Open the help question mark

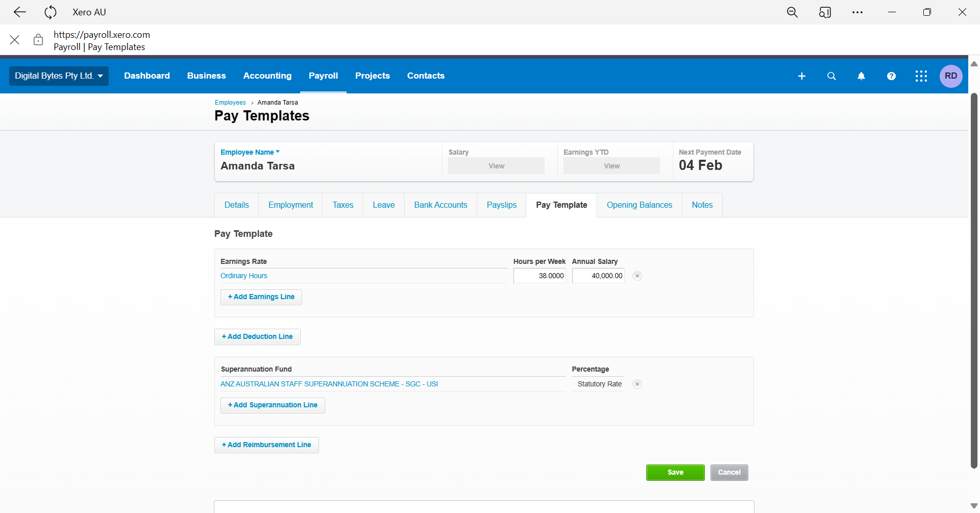[x=891, y=76]
